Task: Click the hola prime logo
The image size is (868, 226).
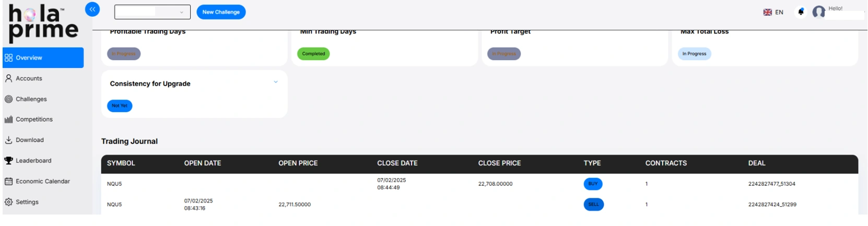Action: 43,24
